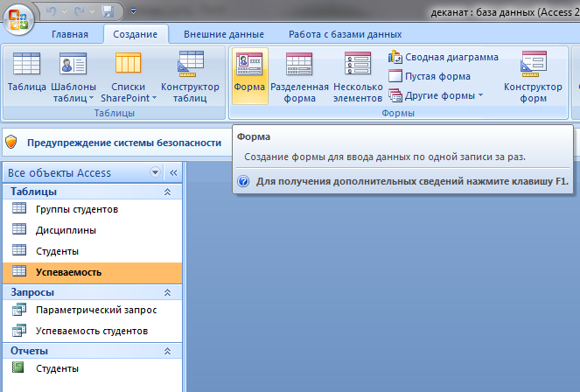Viewport: 580px width, 392px height.
Task: Open Списки SharePoint dropdown
Action: click(129, 77)
